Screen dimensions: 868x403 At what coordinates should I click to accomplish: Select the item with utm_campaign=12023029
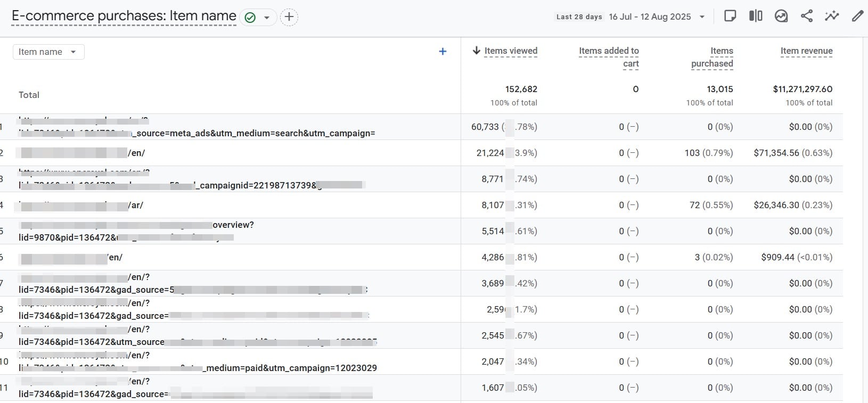pos(198,361)
